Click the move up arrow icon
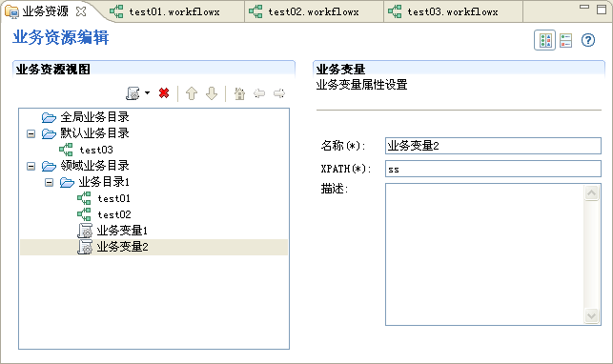Viewport: 613px width, 364px height. click(192, 93)
